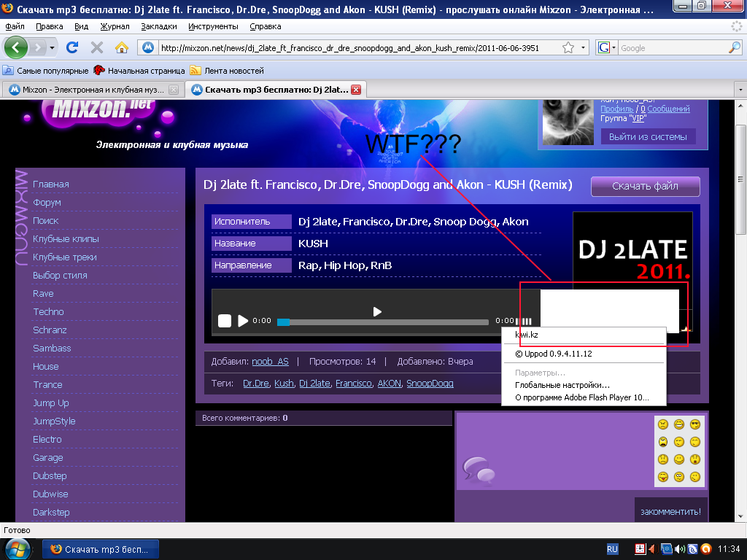Expand the back/forward history dropdown arrow

click(52, 47)
